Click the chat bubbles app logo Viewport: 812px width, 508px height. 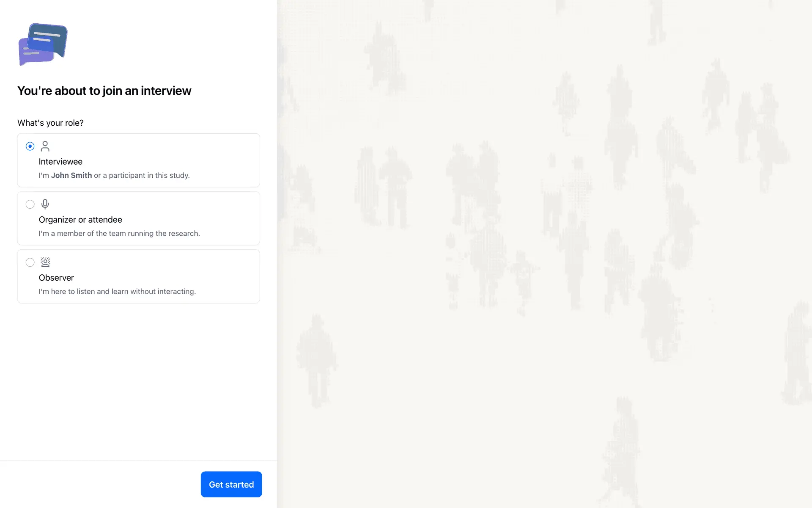point(43,44)
